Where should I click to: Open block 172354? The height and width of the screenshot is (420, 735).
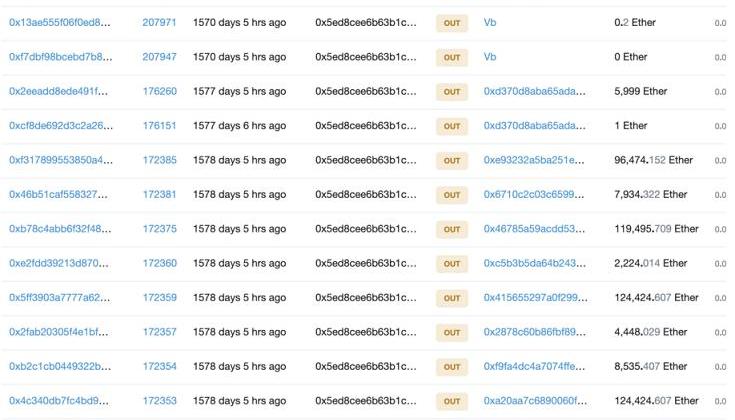159,366
